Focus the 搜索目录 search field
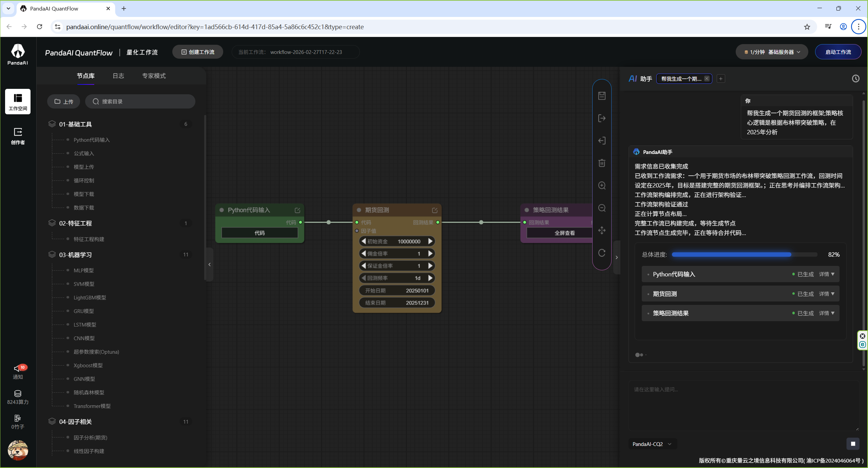The image size is (868, 468). click(140, 102)
